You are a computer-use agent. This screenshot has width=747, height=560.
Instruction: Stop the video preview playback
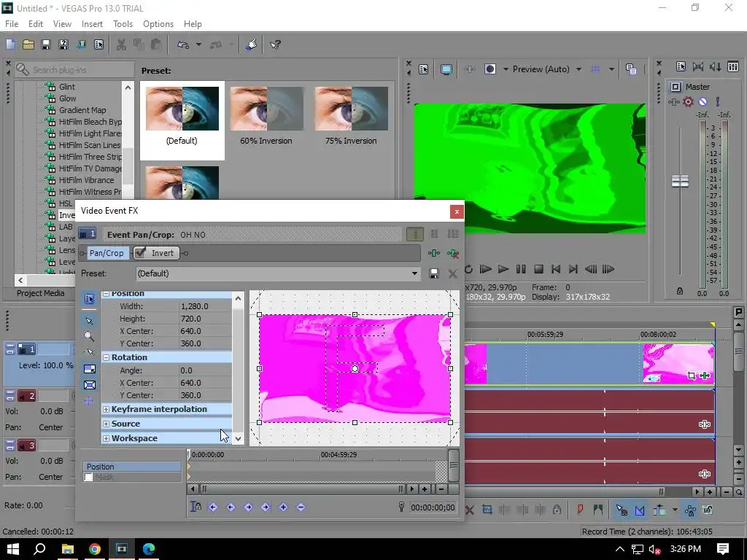539,269
